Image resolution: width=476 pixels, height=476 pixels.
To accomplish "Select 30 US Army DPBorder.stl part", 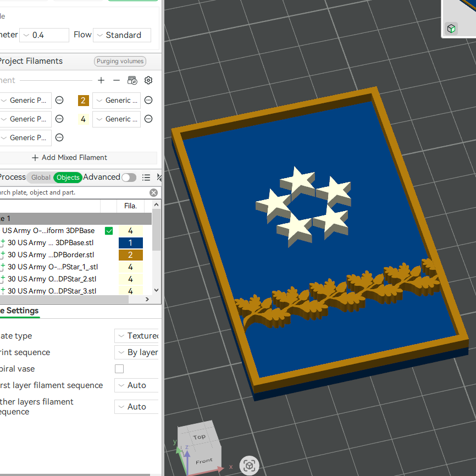I will click(x=51, y=255).
